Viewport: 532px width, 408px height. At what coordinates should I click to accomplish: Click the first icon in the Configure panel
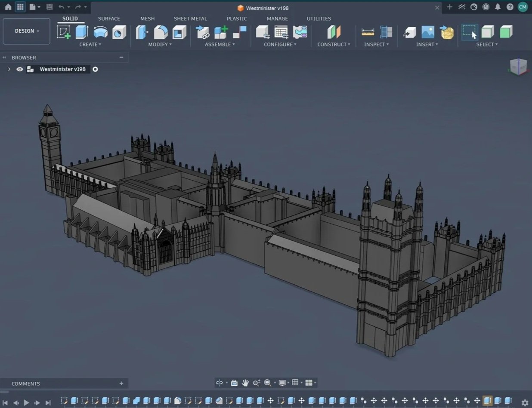263,32
